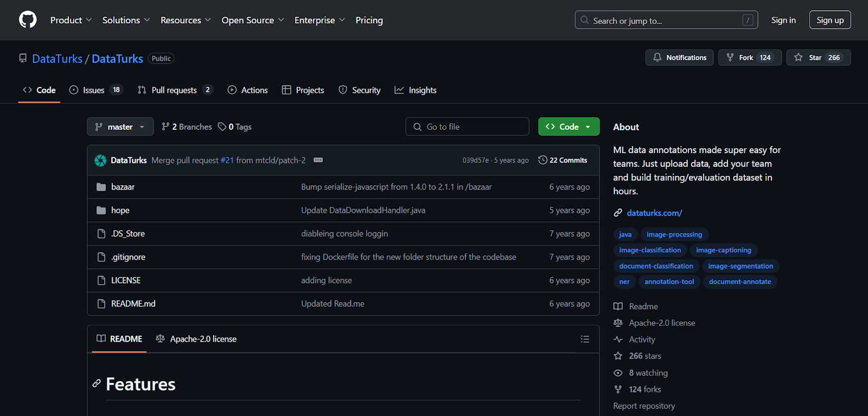The image size is (868, 416).
Task: Click the search magnifier icon in header
Action: click(x=584, y=20)
